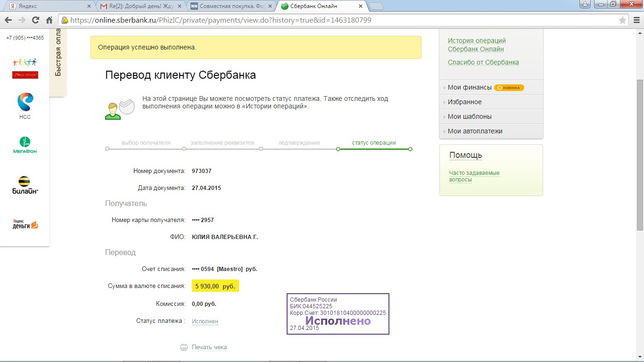
Task: Click the новинка badge near Мои финансы
Action: [509, 88]
